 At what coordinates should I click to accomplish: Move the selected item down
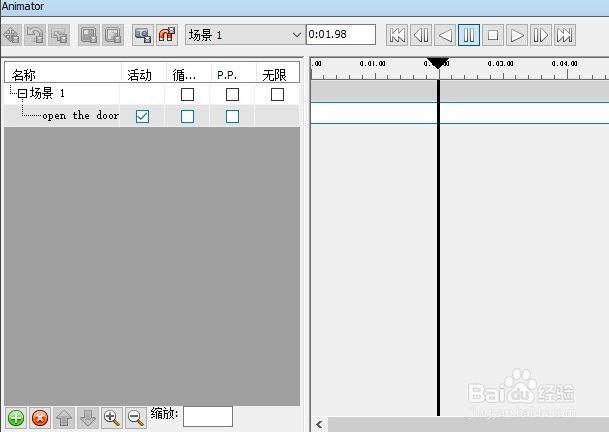coord(88,418)
